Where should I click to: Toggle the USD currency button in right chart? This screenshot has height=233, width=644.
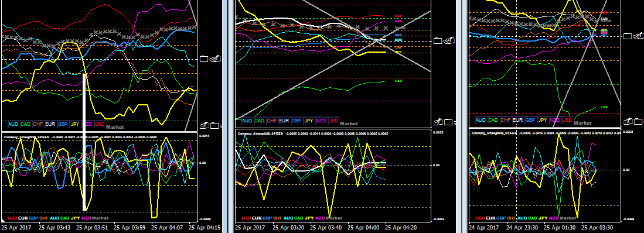click(x=567, y=120)
